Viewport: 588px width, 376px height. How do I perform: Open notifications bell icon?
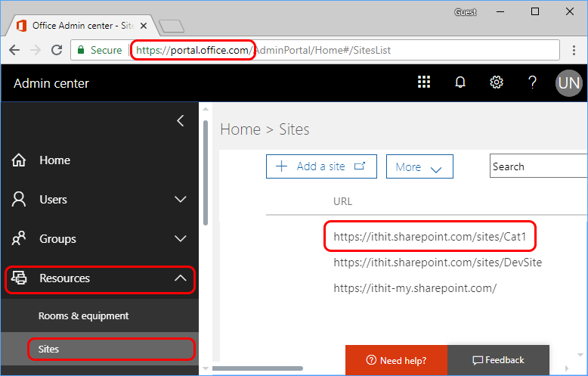(460, 82)
